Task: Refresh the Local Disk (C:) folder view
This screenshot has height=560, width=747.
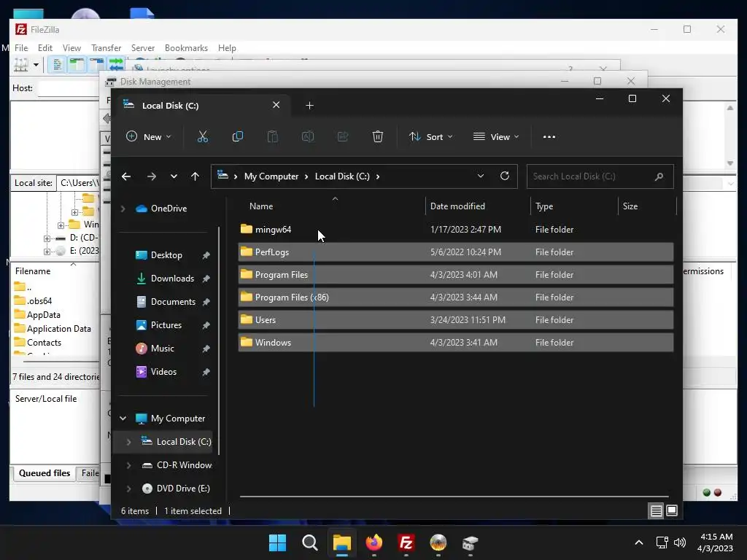Action: point(505,176)
